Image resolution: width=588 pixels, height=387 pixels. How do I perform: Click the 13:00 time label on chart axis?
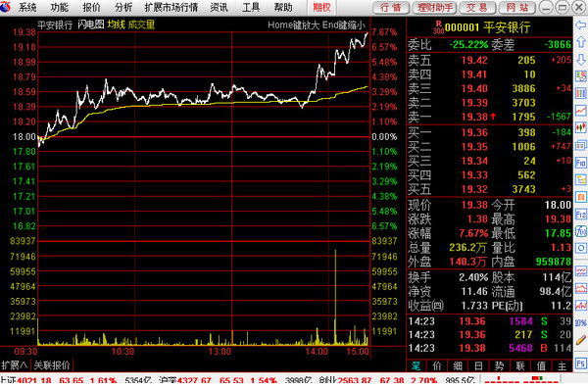tap(220, 352)
